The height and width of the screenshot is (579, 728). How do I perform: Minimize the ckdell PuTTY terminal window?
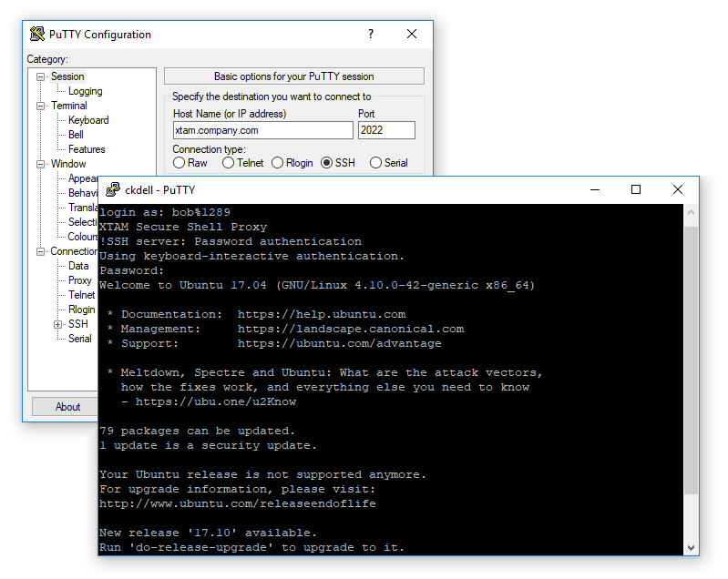594,189
